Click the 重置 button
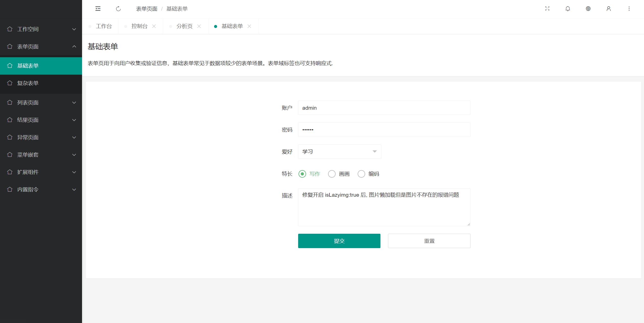Viewport: 644px width, 323px height. (429, 241)
